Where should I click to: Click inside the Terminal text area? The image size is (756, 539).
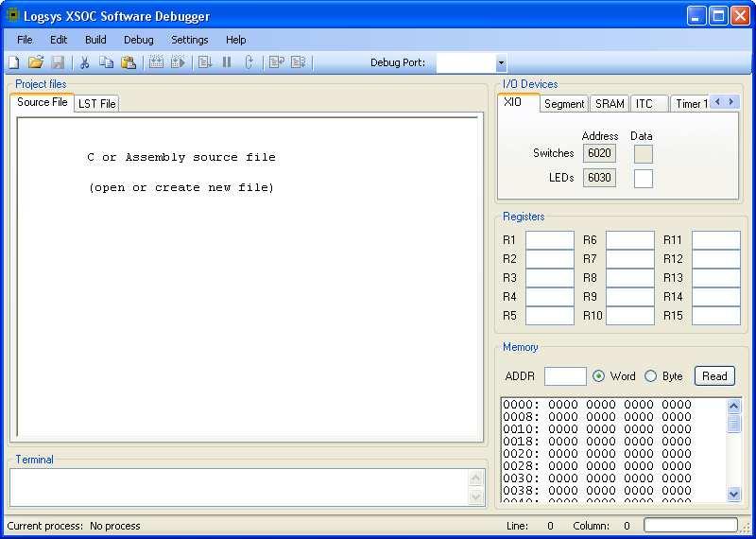click(x=240, y=487)
